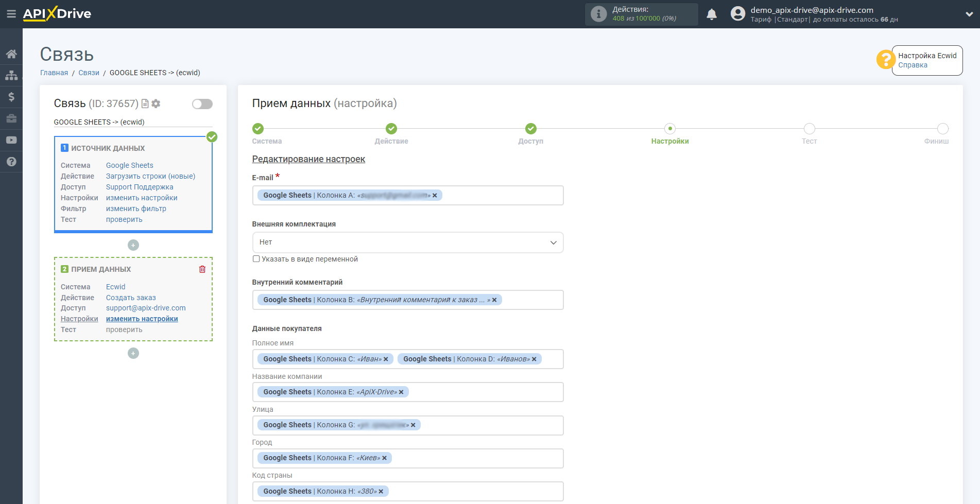Remove the Колонка E «ApiX-Drive» tag
The height and width of the screenshot is (504, 980).
point(401,392)
